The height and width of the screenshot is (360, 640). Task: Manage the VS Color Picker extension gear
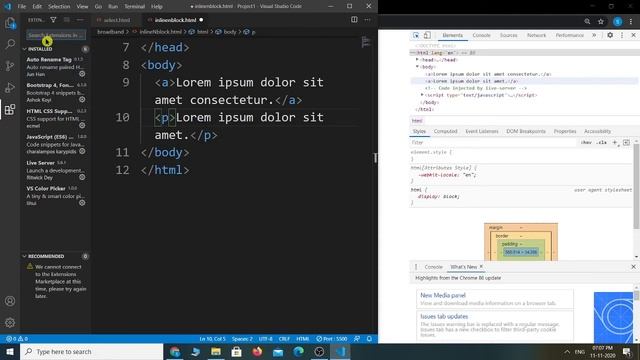click(82, 203)
